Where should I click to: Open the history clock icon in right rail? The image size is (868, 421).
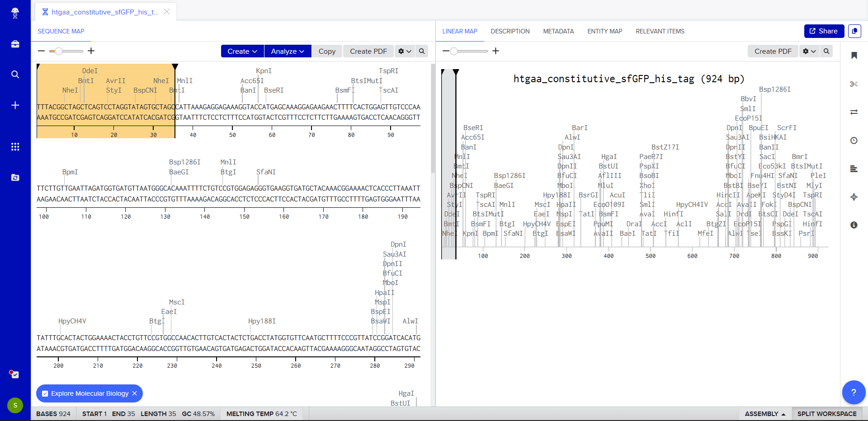point(854,140)
